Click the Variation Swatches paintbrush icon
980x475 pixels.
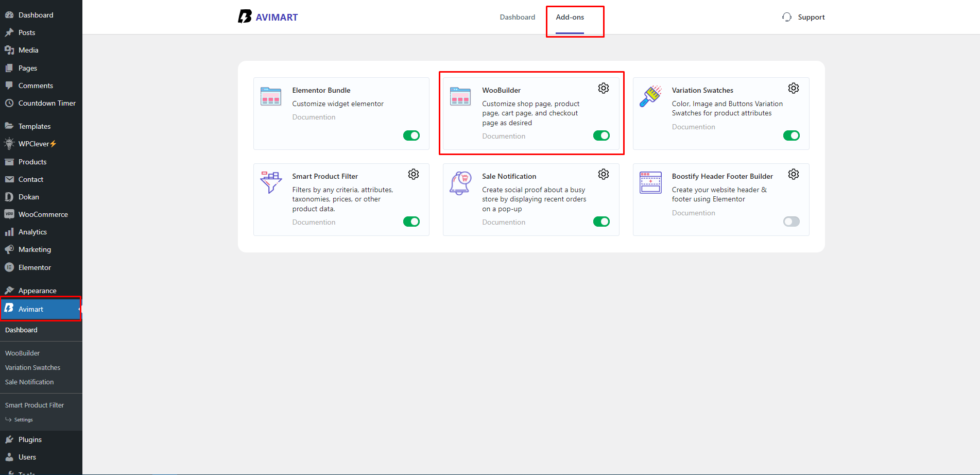pos(650,96)
